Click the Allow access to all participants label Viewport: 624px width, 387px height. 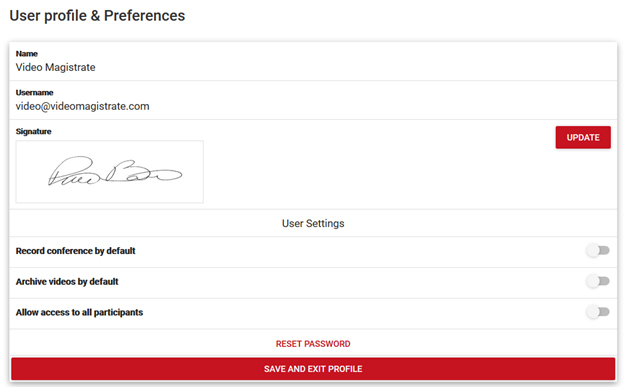click(x=79, y=312)
